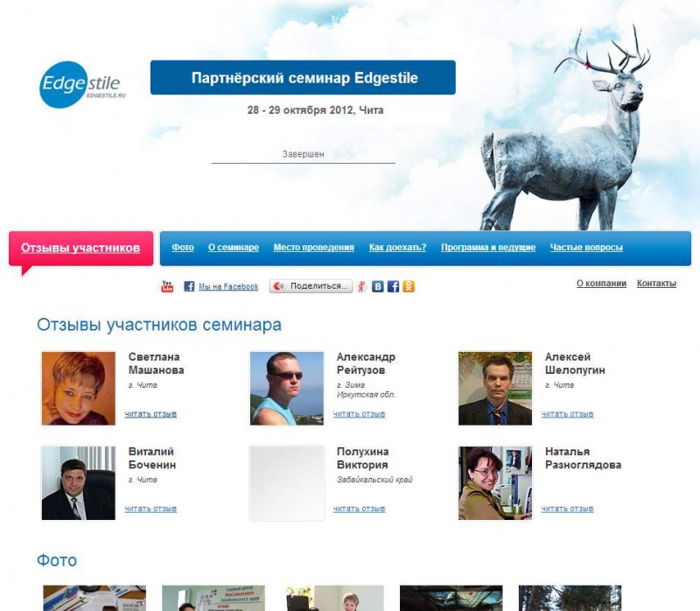Click Светлана Машанова's photo

pos(79,388)
